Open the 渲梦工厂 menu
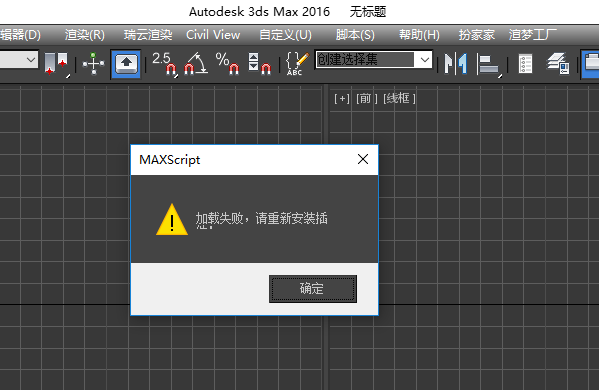The width and height of the screenshot is (599, 390). 533,35
